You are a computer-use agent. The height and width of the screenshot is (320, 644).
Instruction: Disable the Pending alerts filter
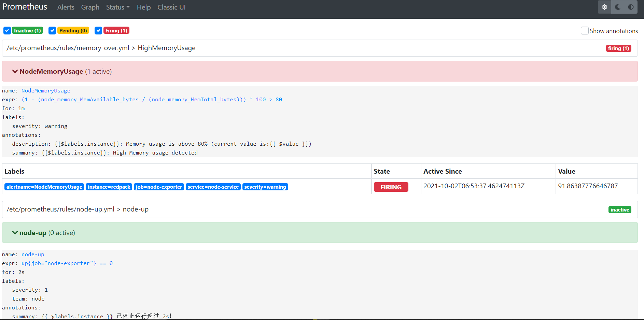coord(52,30)
